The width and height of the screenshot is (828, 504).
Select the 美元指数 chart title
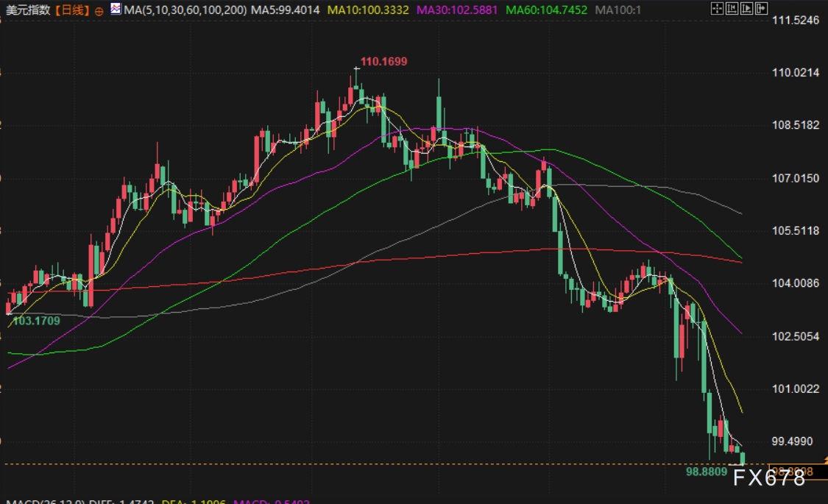28,10
